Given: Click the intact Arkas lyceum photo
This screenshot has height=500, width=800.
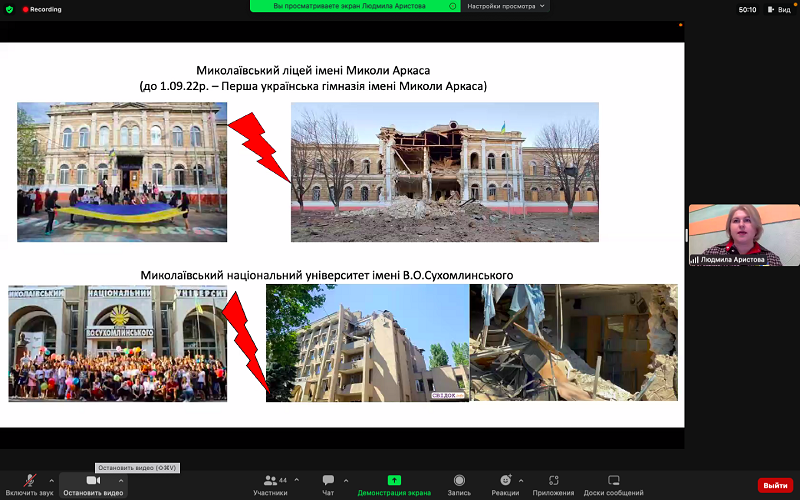Looking at the screenshot, I should (x=122, y=172).
